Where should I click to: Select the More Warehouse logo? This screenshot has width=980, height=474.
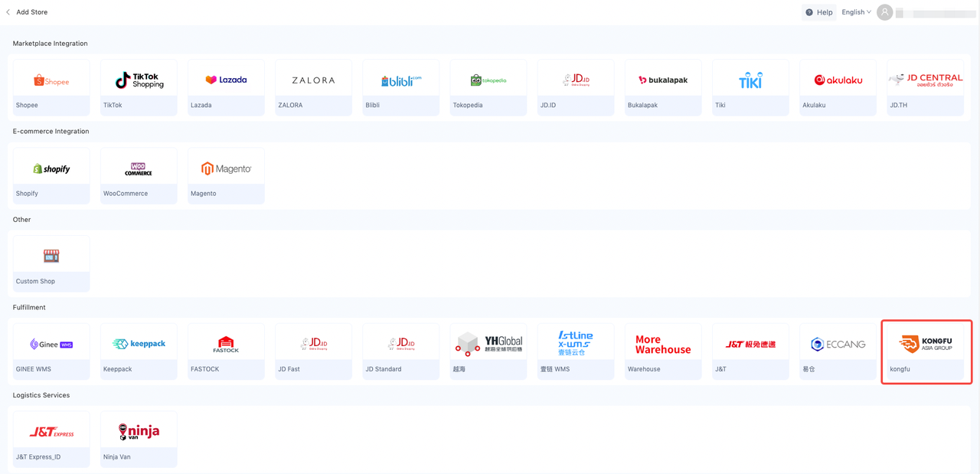coord(663,345)
